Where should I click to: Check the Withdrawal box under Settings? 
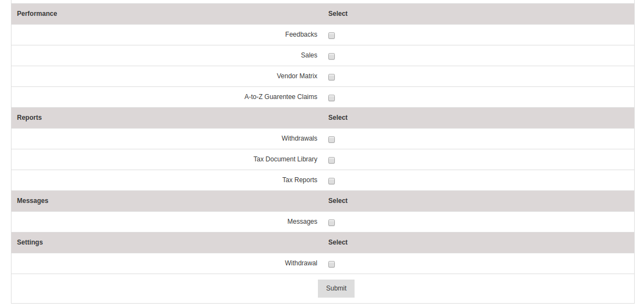332,264
